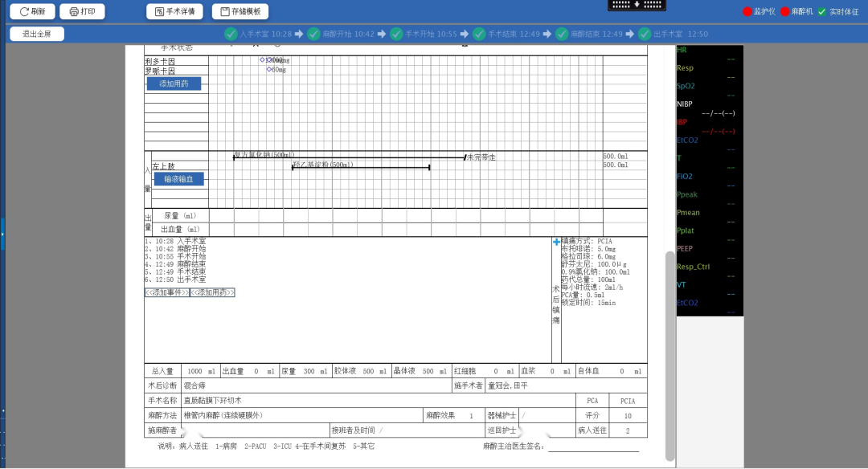The image size is (868, 469).
Task: Click 存储模板 save template button
Action: click(240, 12)
